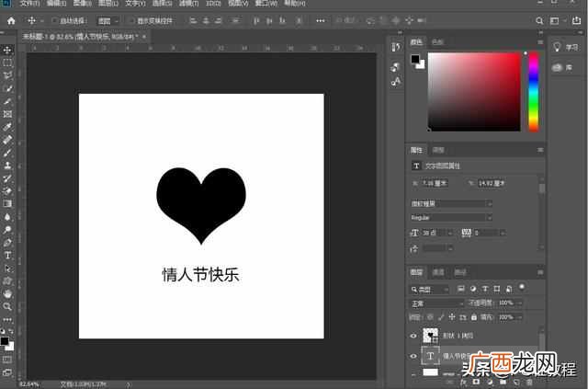Select the History Brush tool
Screen dimensions: 588x389
click(7, 178)
